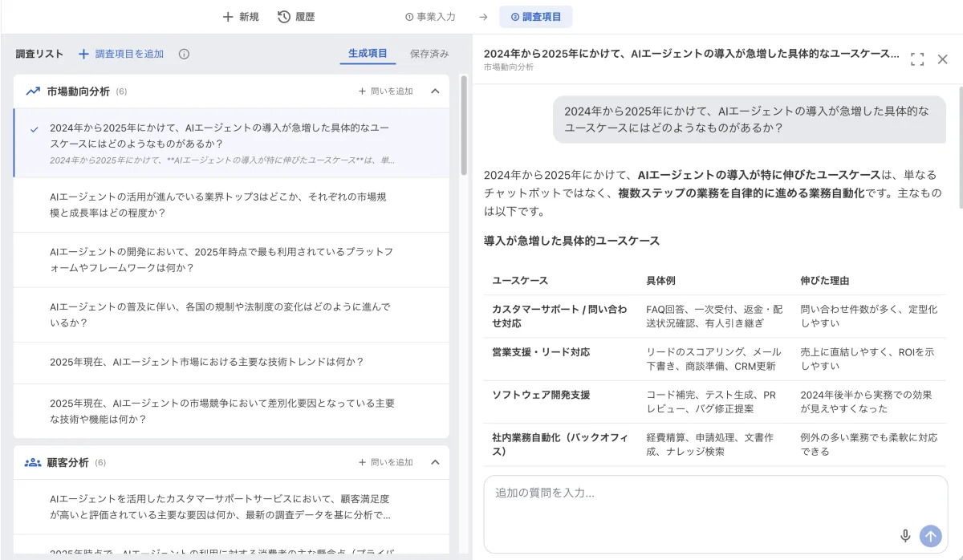The width and height of the screenshot is (963, 560).
Task: Click the 伸びた理由 column header
Action: tap(825, 281)
